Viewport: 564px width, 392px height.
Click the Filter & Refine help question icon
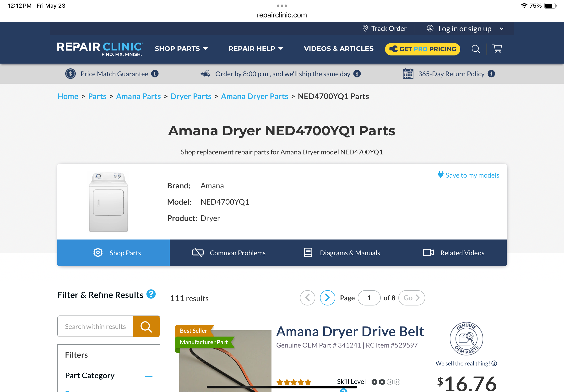(x=151, y=294)
